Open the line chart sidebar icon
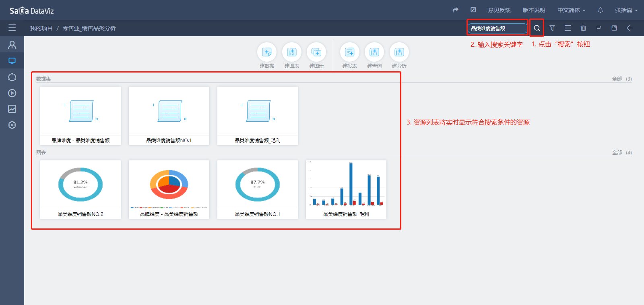Image resolution: width=644 pixels, height=305 pixels. (x=12, y=109)
